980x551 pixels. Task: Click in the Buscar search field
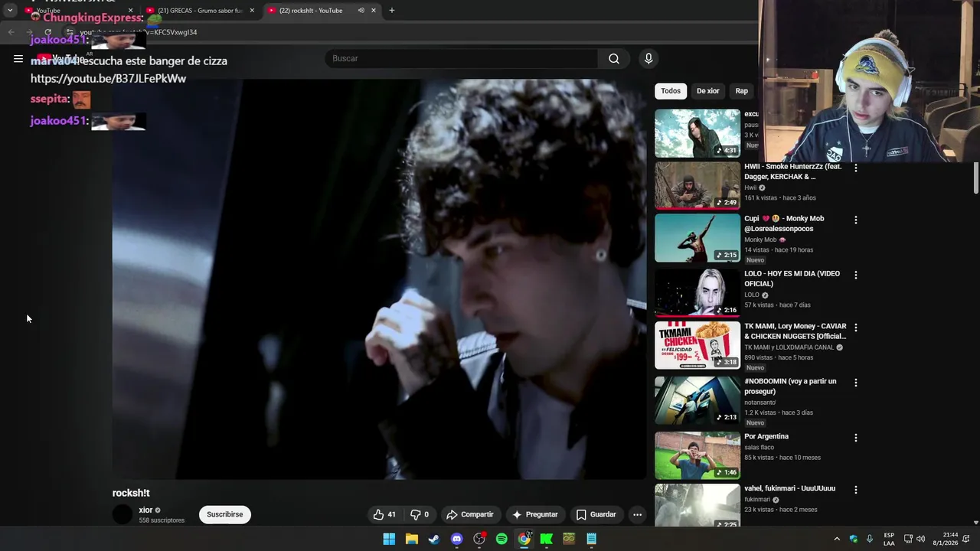point(462,59)
